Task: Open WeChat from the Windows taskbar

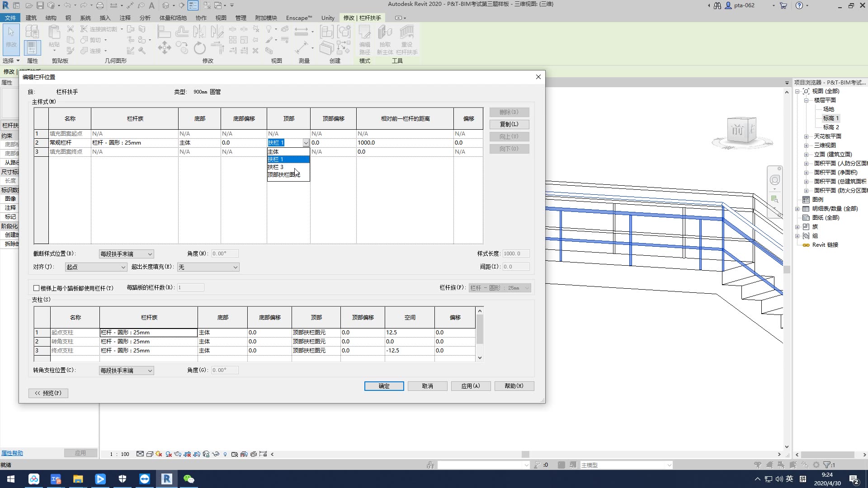Action: click(189, 479)
